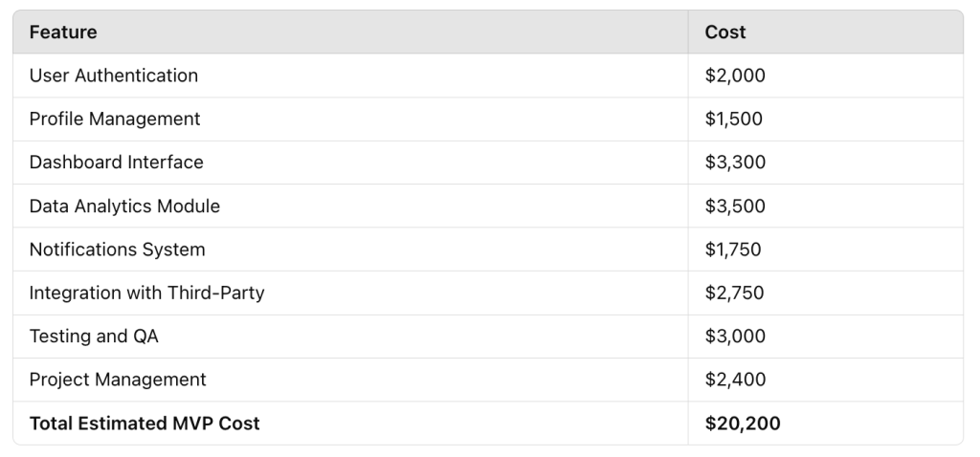Viewport: 980px width, 457px height.
Task: Select the Total Estimated MVP Cost label
Action: (x=145, y=424)
